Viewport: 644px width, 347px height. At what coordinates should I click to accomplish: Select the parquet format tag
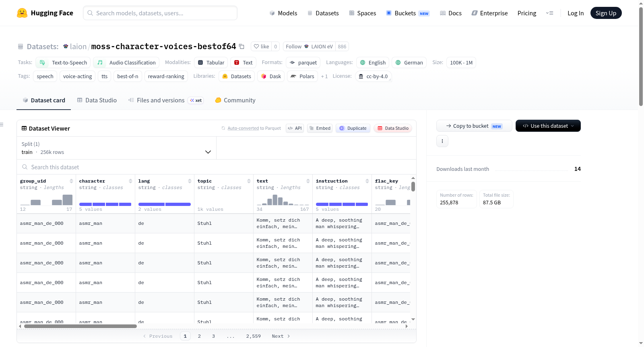coord(303,62)
